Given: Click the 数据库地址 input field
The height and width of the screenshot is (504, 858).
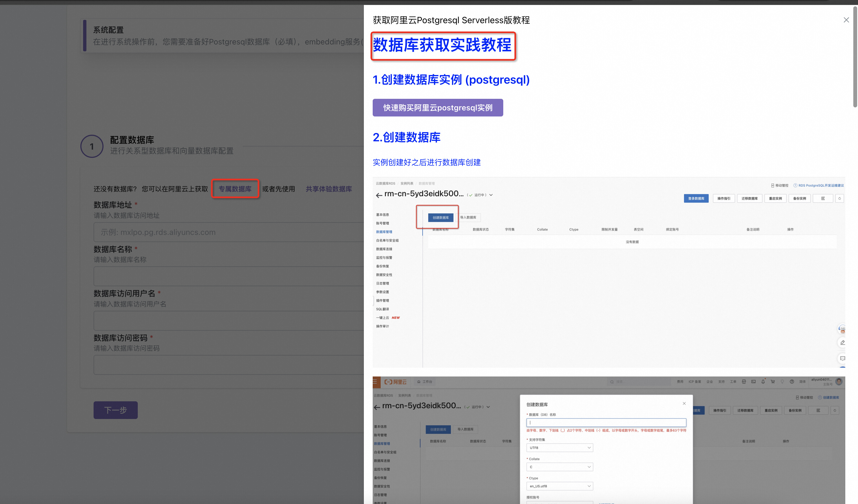Looking at the screenshot, I should coord(228,232).
